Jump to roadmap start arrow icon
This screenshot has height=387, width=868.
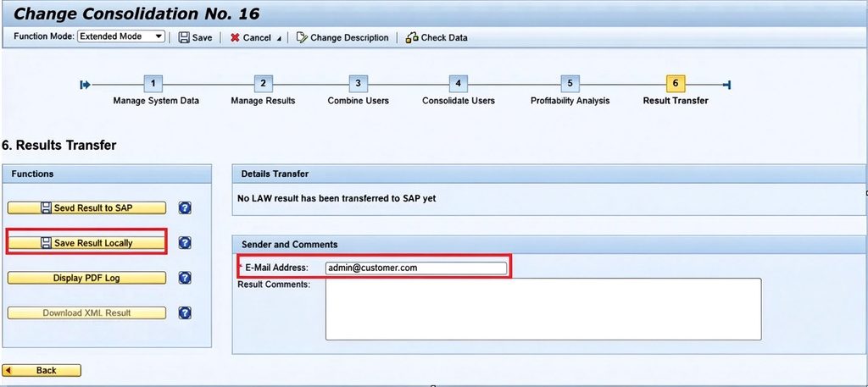click(x=85, y=85)
